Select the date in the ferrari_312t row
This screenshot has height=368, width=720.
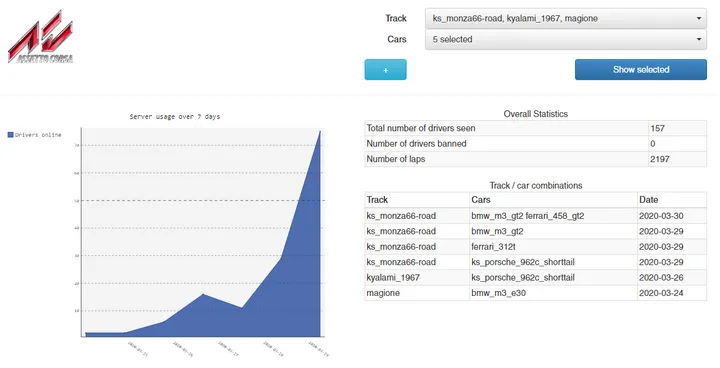(672, 247)
